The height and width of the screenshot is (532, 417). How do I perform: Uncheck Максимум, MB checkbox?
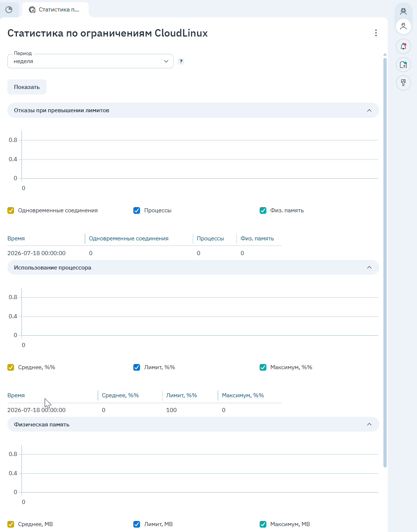[263, 524]
